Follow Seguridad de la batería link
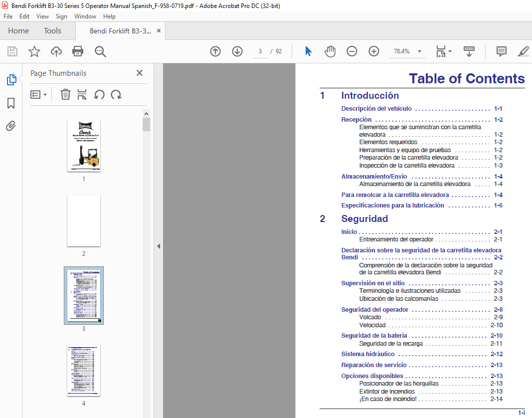532x418 pixels. tap(374, 336)
